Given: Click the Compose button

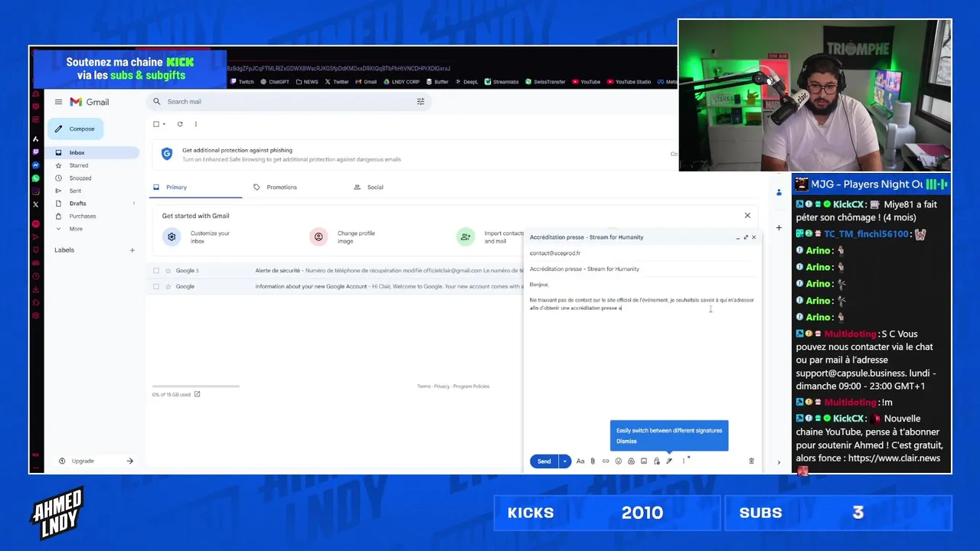Looking at the screenshot, I should (x=76, y=129).
